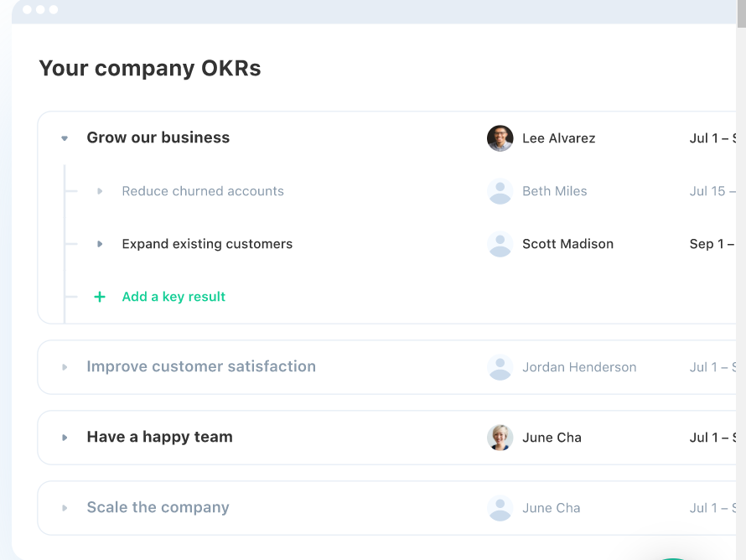This screenshot has height=560, width=746.
Task: Click Beth Miles's placeholder avatar icon
Action: [500, 191]
